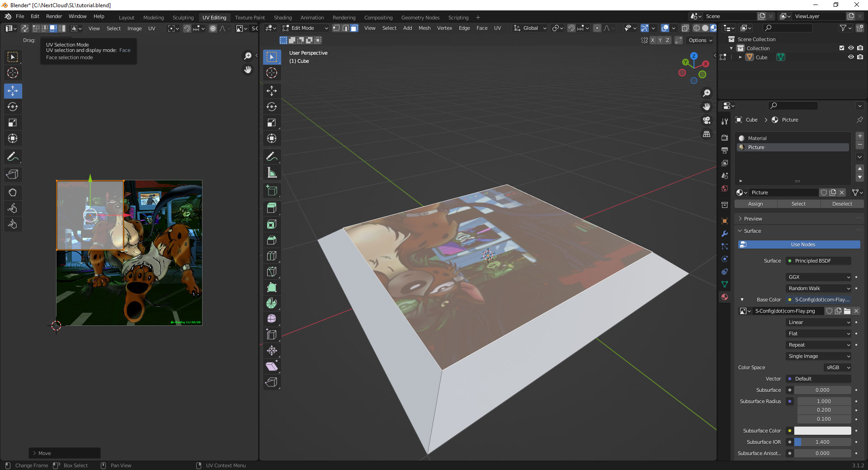Open the sRGB color space dropdown
This screenshot has width=868, height=470.
838,367
